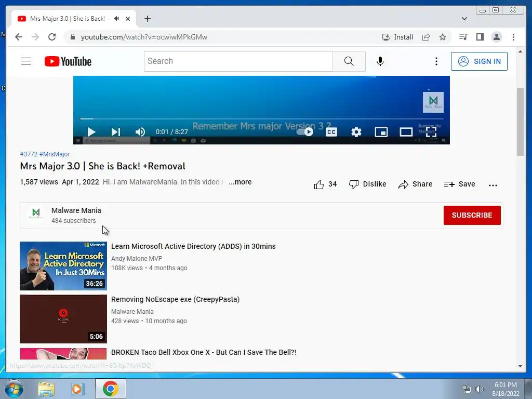Reload the page in Chrome
The width and height of the screenshot is (532, 399).
pyautogui.click(x=52, y=37)
